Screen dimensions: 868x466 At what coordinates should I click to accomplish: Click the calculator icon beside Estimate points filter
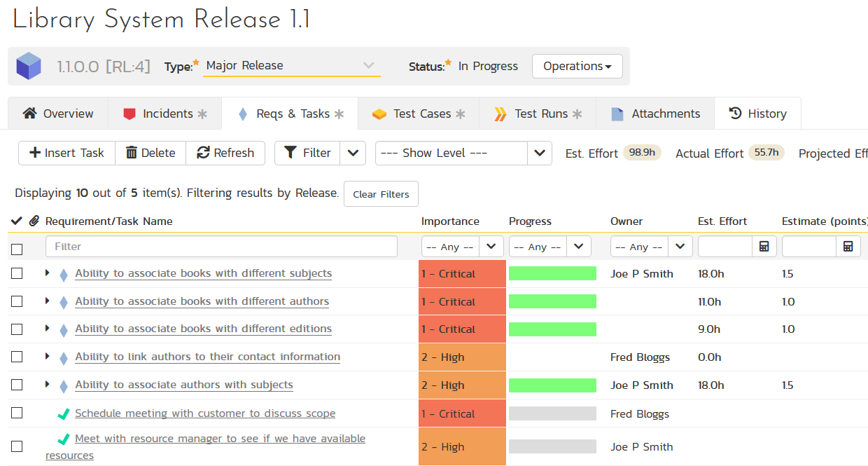pyautogui.click(x=848, y=247)
